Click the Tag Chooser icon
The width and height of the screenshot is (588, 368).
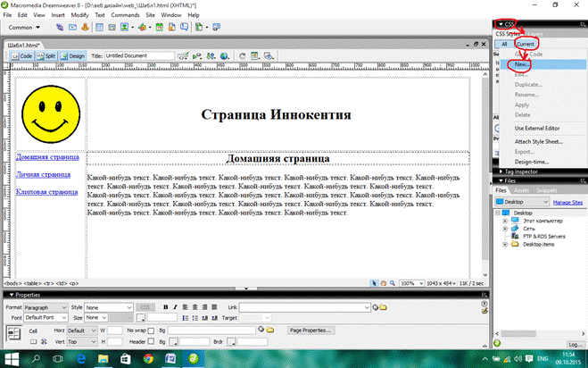pyautogui.click(x=217, y=27)
